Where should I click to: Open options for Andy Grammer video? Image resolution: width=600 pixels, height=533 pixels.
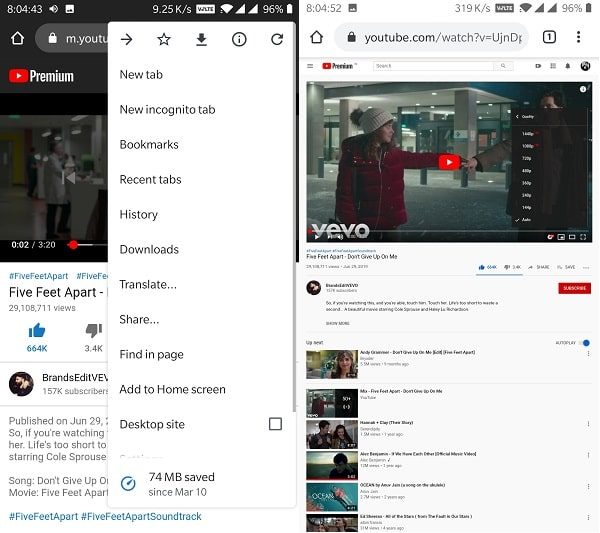pyautogui.click(x=588, y=354)
